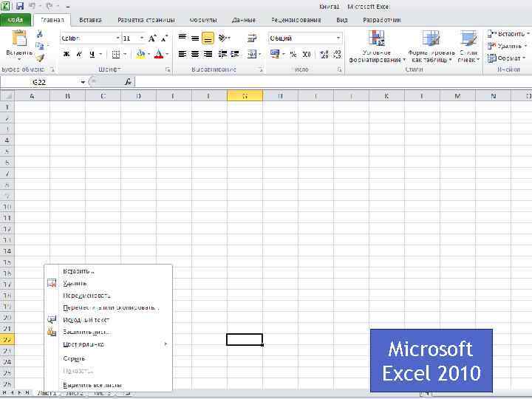Screen dimensions: 532x399
Task: Click the Format Painter brush icon
Action: (40, 58)
